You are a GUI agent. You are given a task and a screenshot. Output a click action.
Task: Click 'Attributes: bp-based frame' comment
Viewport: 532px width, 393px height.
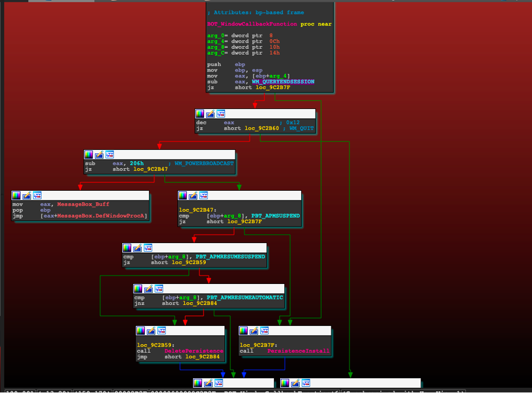point(255,12)
